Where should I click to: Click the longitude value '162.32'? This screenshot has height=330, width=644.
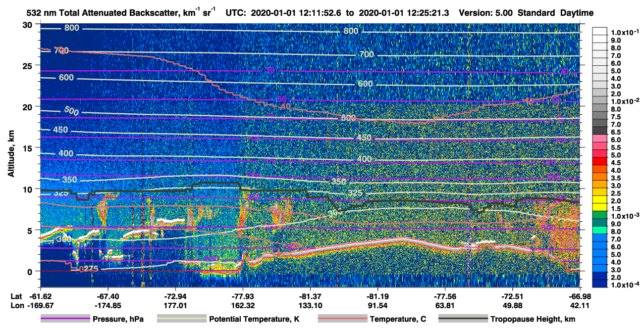pos(243,305)
